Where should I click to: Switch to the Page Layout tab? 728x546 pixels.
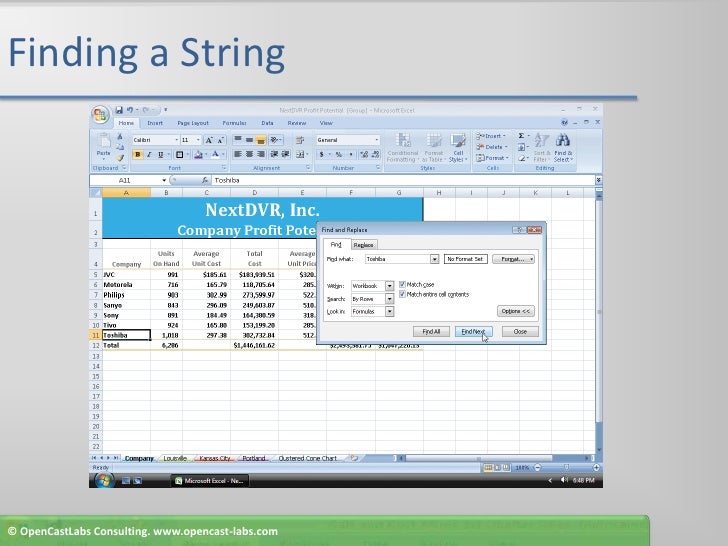[193, 123]
